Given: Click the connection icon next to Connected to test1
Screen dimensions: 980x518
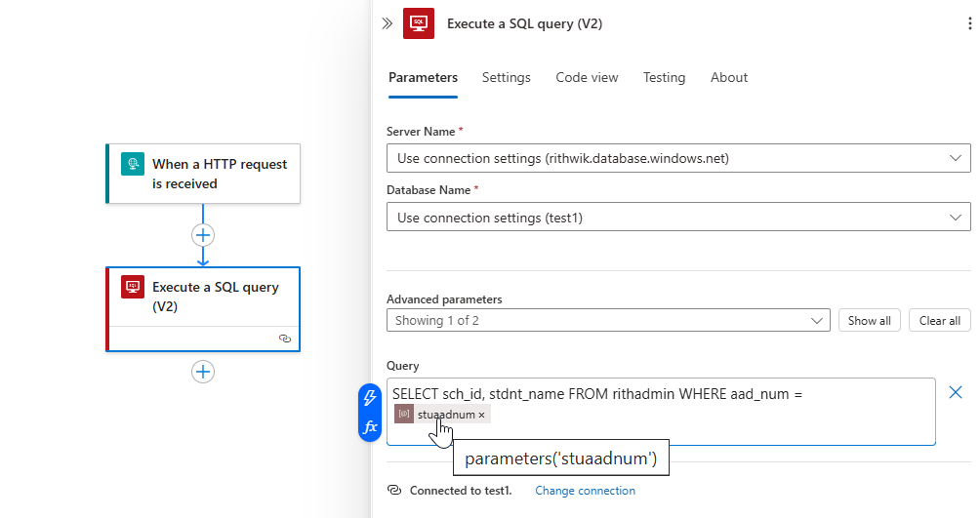Looking at the screenshot, I should click(x=394, y=490).
